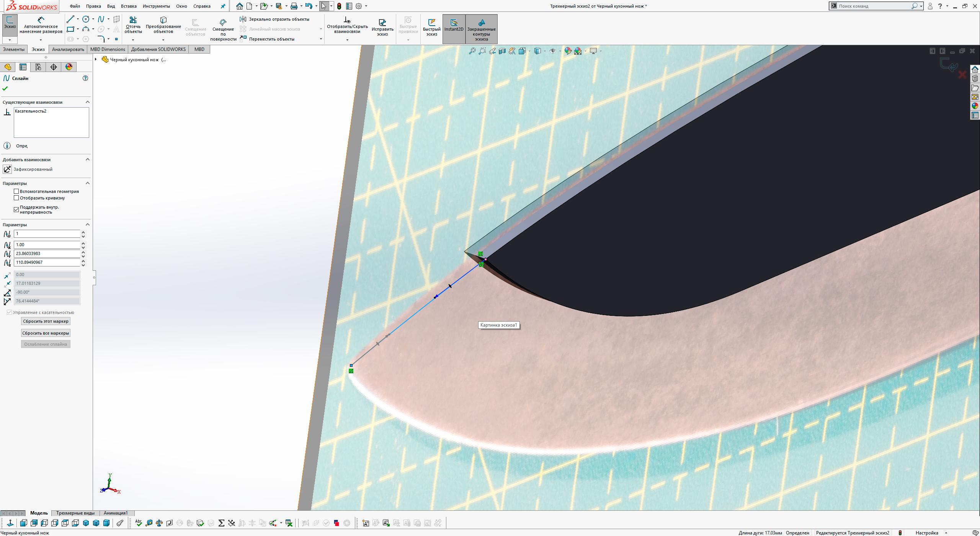The width and height of the screenshot is (980, 536).
Task: Collapse the Добавить взаимосвязи section
Action: pyautogui.click(x=87, y=159)
